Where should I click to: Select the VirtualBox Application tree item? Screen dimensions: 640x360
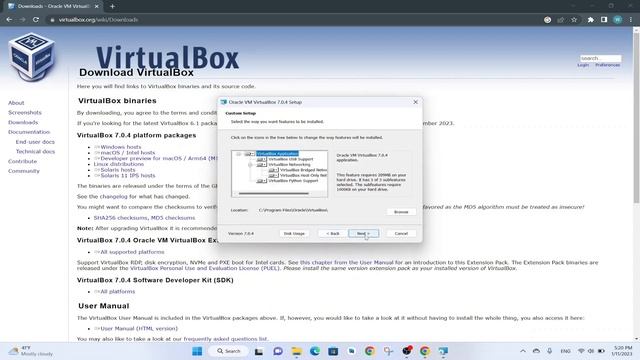tap(278, 154)
